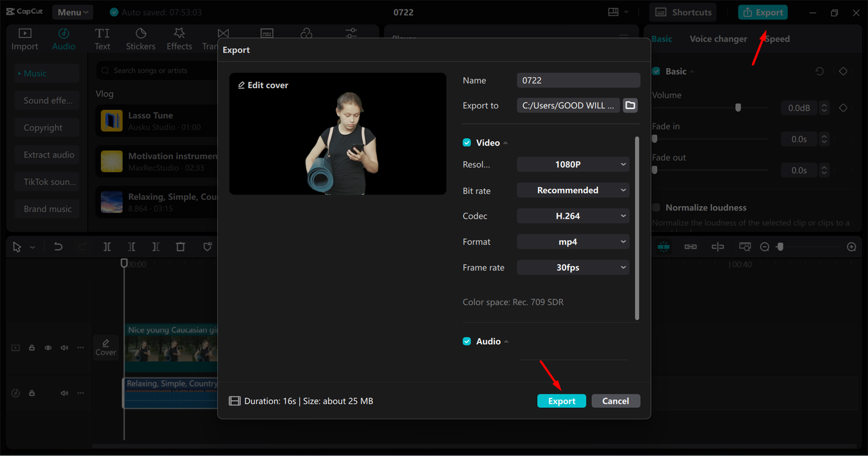Select the Brand music category
868x456 pixels.
(47, 209)
